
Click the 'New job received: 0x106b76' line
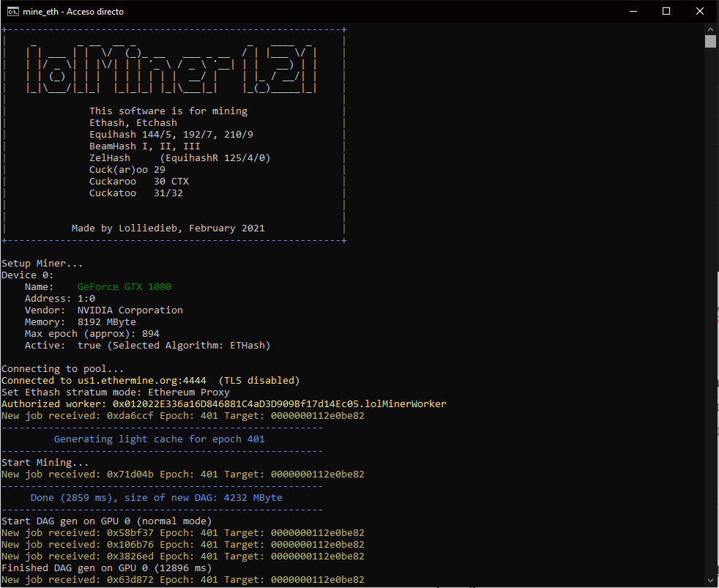[x=183, y=544]
